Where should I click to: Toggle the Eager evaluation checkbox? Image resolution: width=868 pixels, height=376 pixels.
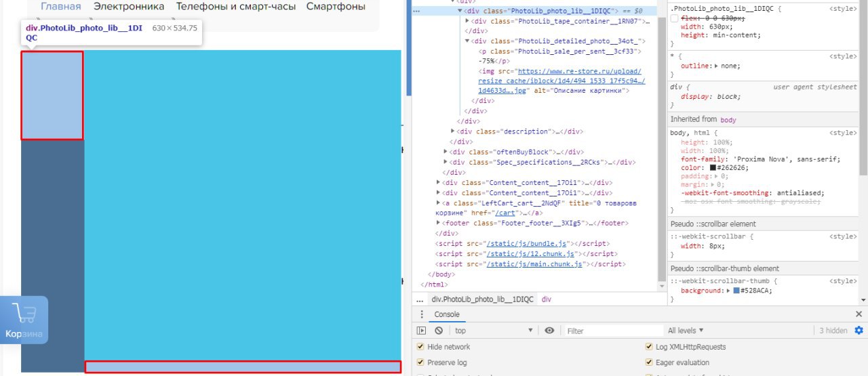click(x=650, y=362)
